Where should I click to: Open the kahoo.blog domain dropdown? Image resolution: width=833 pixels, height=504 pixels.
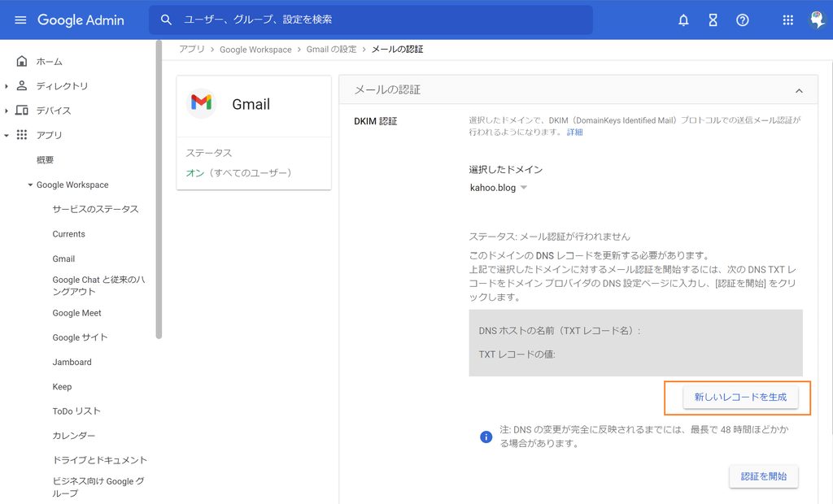(x=499, y=188)
